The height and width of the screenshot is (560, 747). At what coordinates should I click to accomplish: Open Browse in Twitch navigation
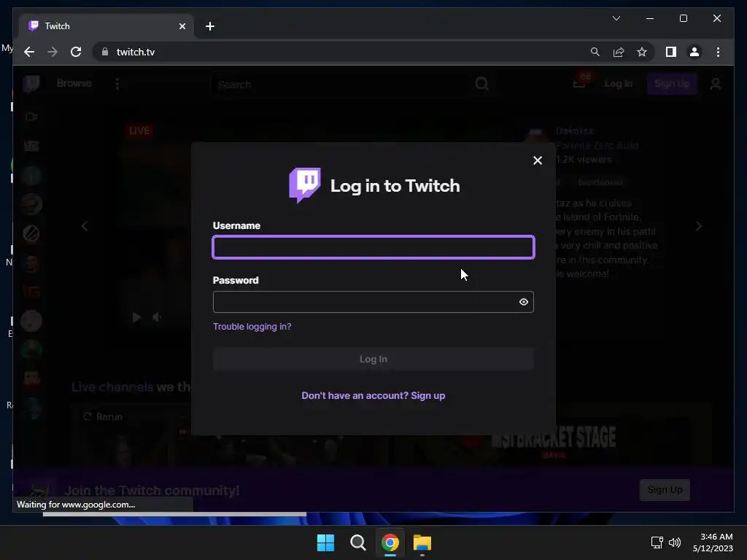(74, 83)
